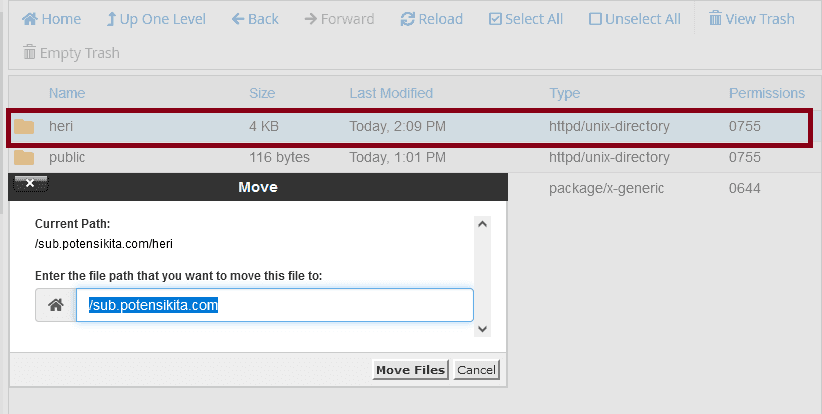822x414 pixels.
Task: Click Up One Level arrow
Action: 111,19
